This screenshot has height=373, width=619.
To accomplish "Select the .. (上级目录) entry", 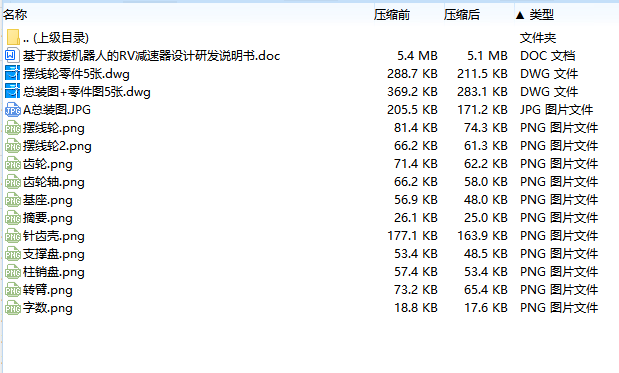I will click(x=56, y=37).
